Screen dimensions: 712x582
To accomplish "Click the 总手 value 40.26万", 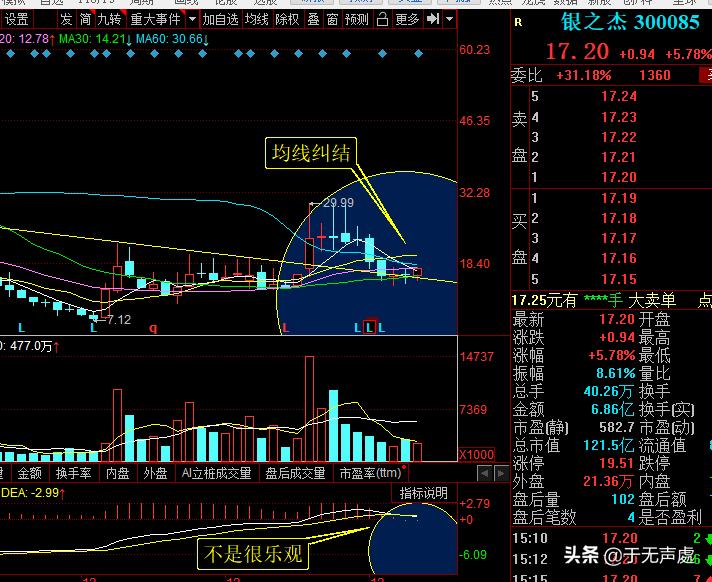I will tap(608, 391).
